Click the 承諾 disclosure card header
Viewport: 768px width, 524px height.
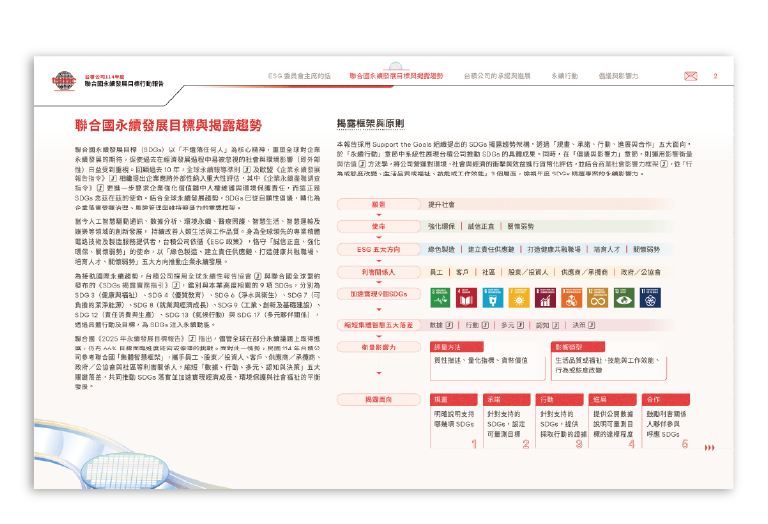507,400
